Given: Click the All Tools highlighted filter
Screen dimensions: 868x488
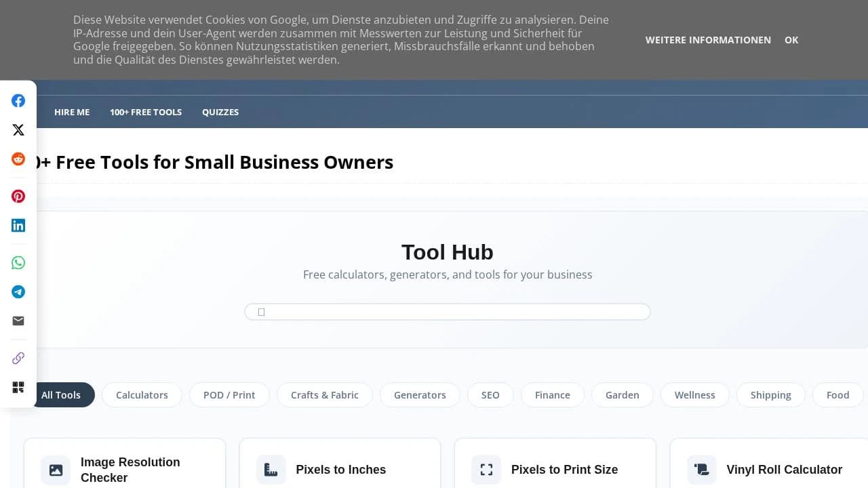Looking at the screenshot, I should 62,395.
